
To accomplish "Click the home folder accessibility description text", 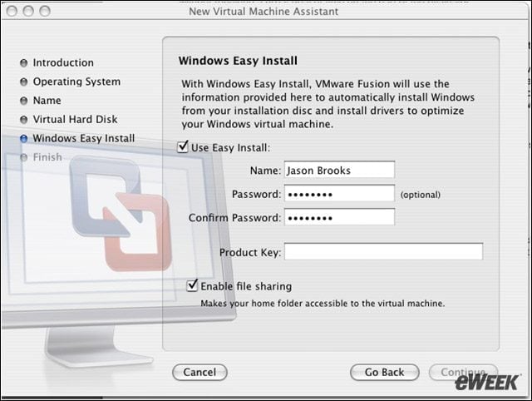I will 323,303.
